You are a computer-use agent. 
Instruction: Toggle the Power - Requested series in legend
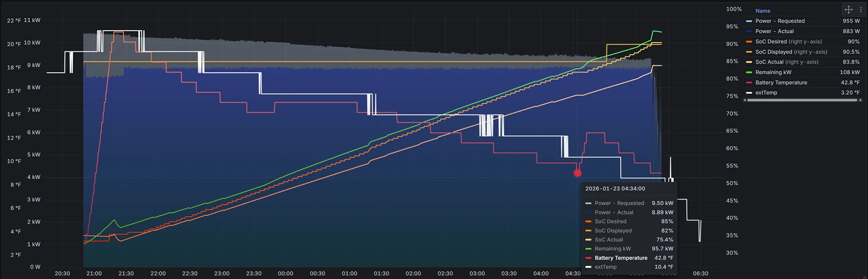pos(780,21)
